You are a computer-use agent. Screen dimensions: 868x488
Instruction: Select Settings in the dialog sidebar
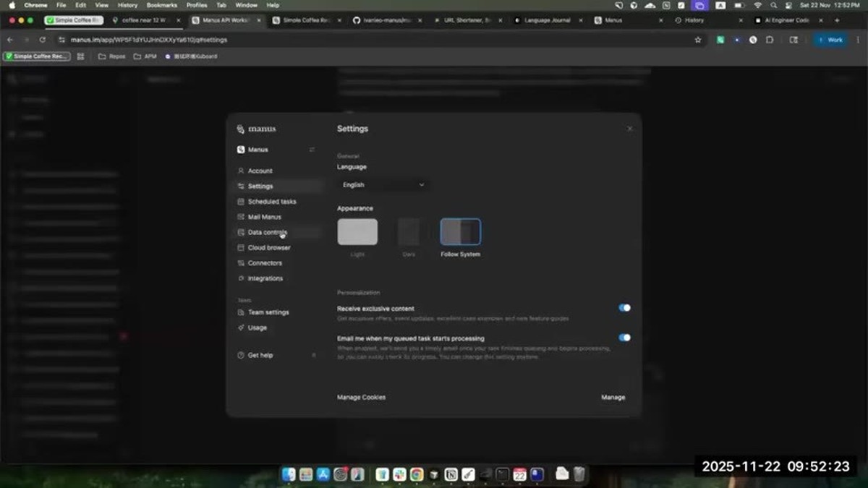pyautogui.click(x=278, y=186)
